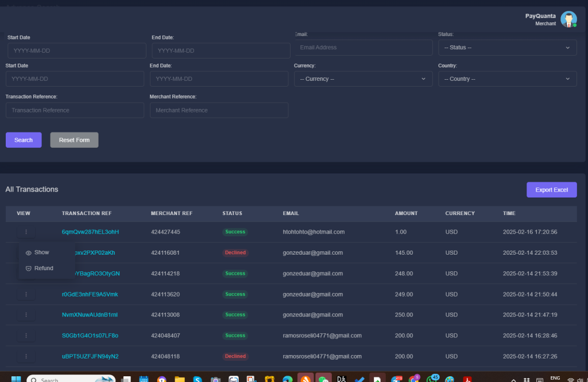Open the Country dropdown

(x=507, y=79)
